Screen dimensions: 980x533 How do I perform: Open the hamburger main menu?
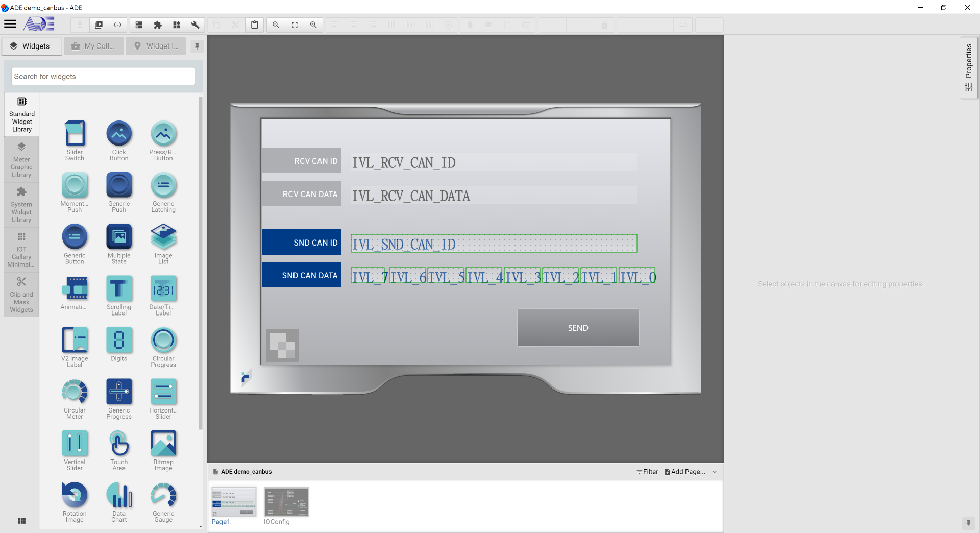(10, 24)
